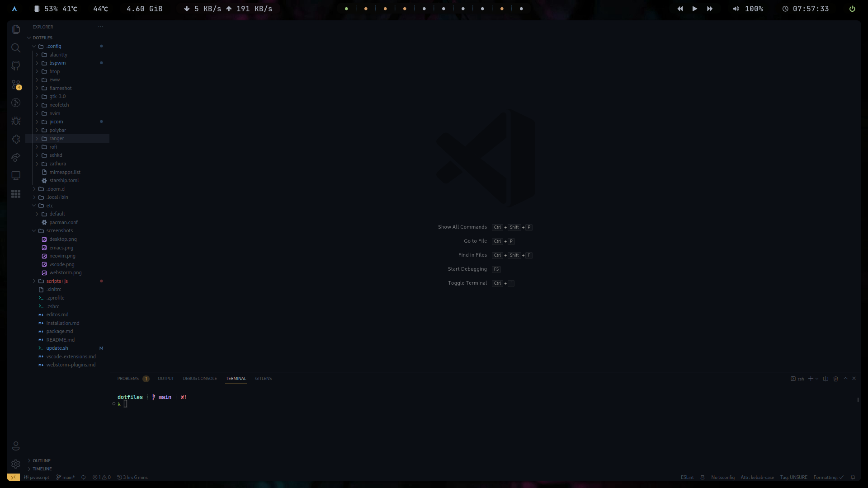Toggle Formatting checkmark in status bar
Image resolution: width=868 pixels, height=488 pixels.
pyautogui.click(x=828, y=477)
